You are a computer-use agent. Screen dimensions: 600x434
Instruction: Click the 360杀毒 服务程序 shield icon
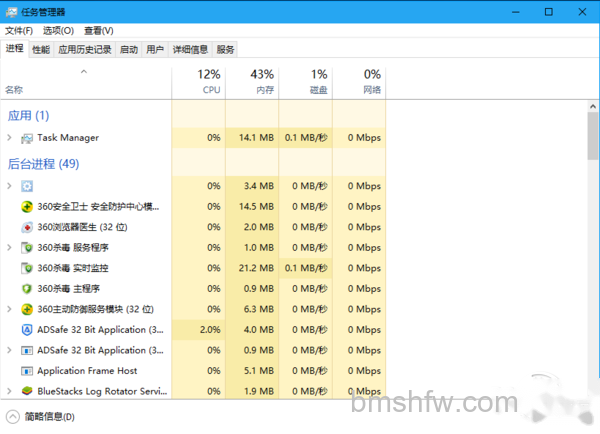click(x=27, y=248)
